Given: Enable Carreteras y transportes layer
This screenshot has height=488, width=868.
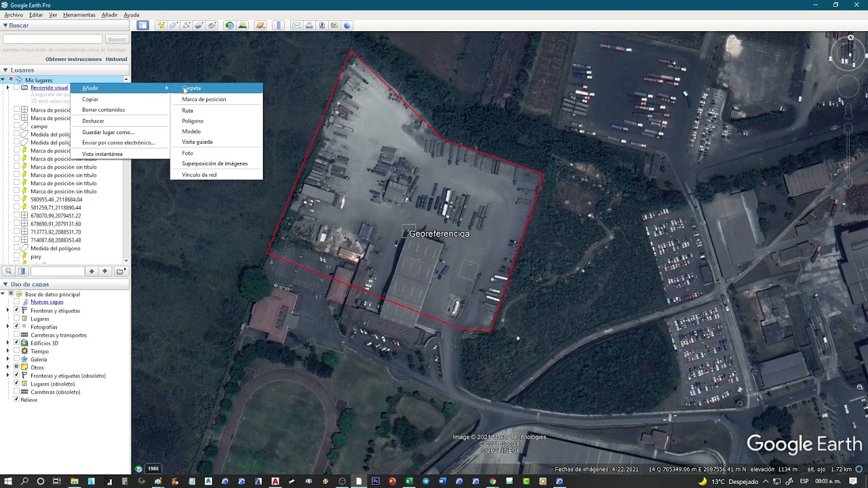Looking at the screenshot, I should click(16, 335).
